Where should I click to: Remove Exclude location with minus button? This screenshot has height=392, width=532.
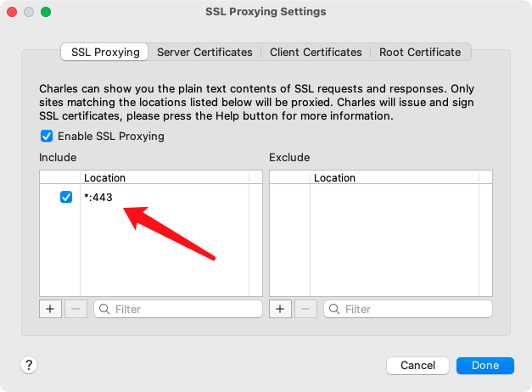point(305,309)
